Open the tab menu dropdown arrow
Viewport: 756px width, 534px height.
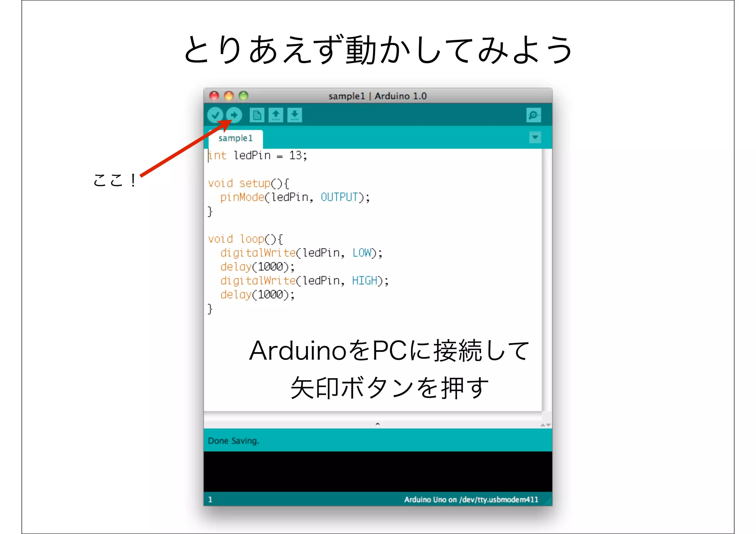tap(535, 138)
